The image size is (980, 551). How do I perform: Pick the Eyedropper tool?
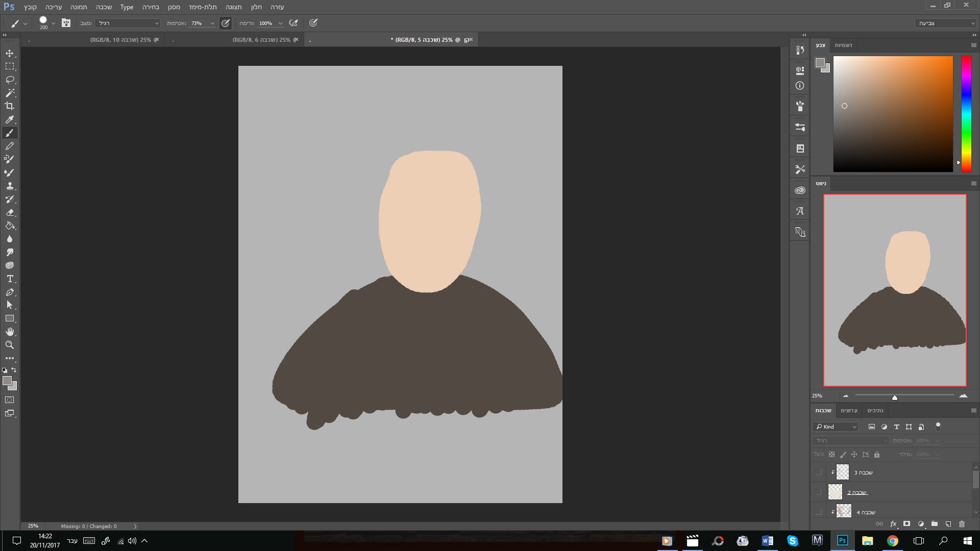coord(10,119)
